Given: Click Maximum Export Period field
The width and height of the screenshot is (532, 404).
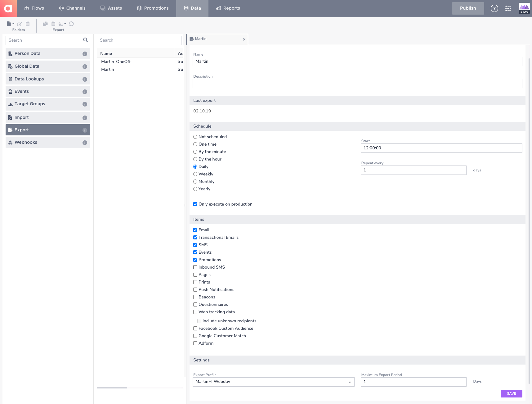Looking at the screenshot, I should click(x=414, y=382).
